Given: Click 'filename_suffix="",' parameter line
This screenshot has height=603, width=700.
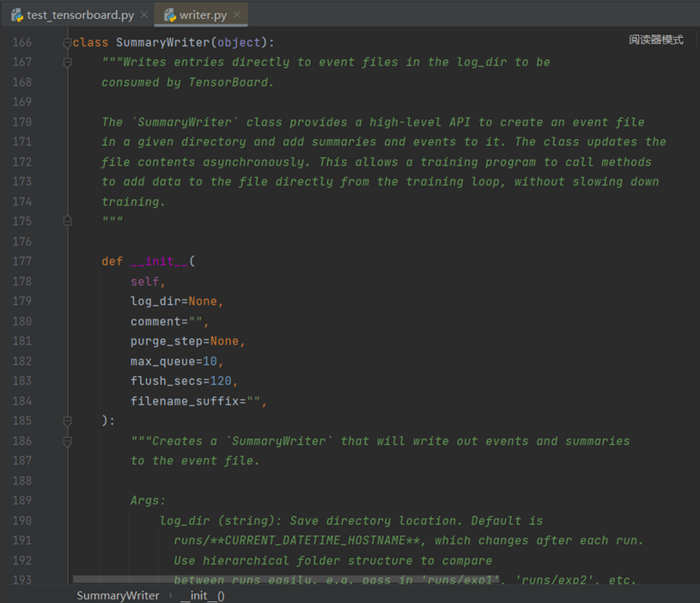Looking at the screenshot, I should (198, 401).
